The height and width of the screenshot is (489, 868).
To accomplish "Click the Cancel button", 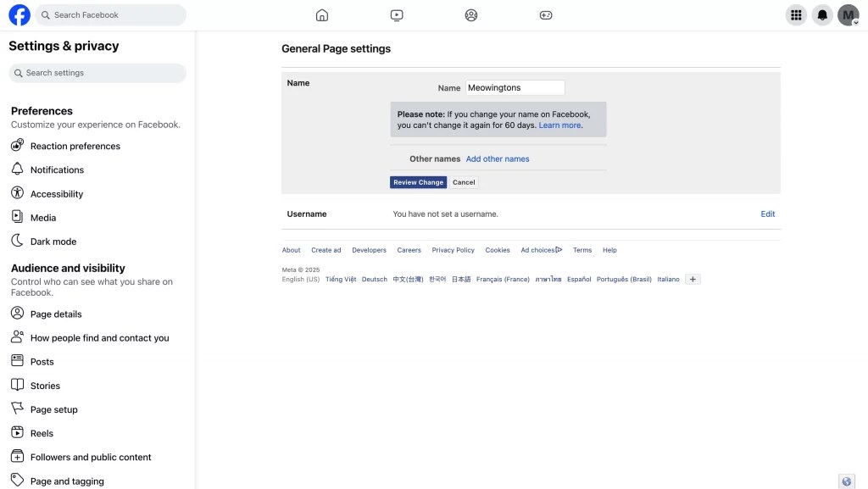I will pos(464,182).
